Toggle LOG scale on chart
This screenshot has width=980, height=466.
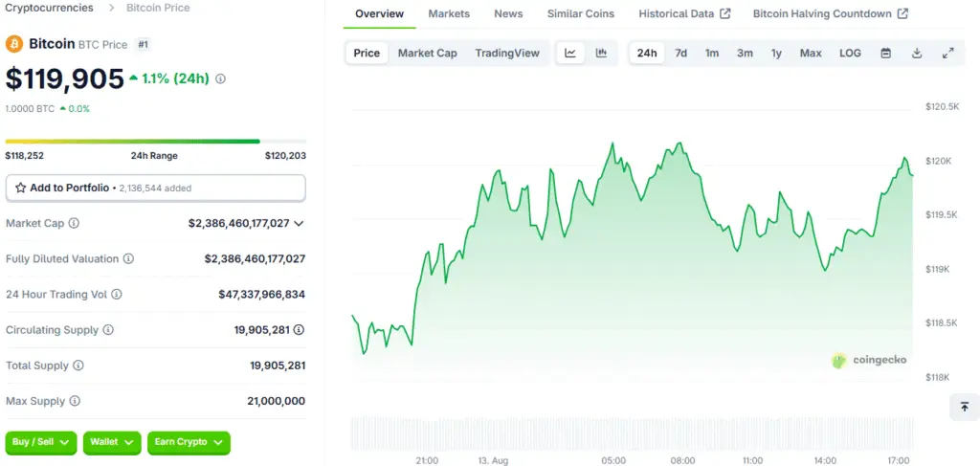coord(850,53)
